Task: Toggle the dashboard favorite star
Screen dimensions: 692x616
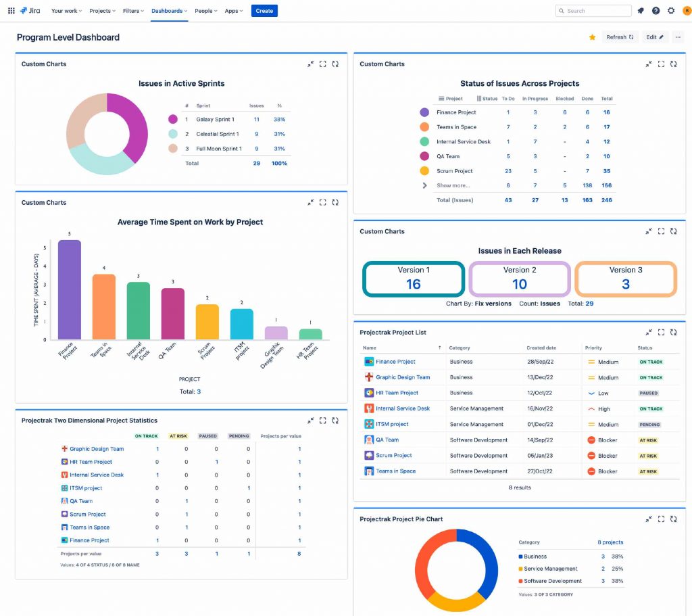Action: click(x=592, y=37)
